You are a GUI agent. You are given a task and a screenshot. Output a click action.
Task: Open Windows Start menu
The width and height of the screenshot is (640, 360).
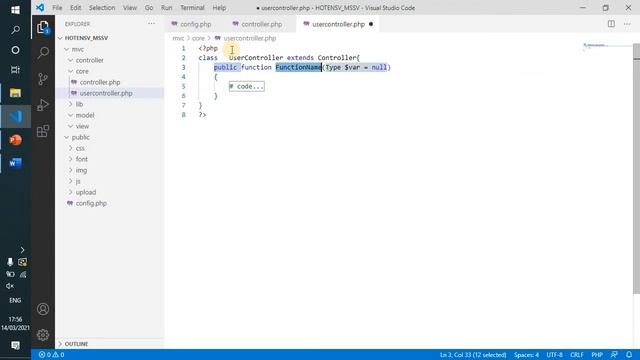15,10
